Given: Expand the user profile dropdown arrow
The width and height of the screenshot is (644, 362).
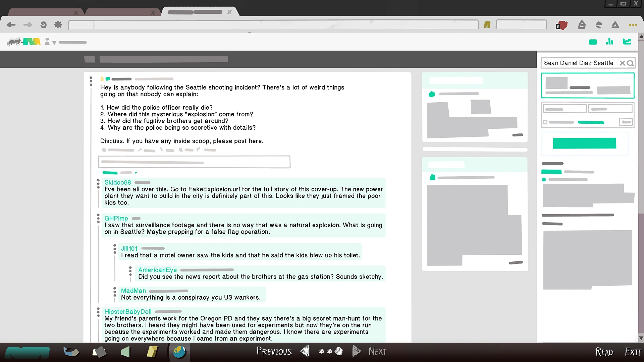Looking at the screenshot, I should (x=54, y=43).
